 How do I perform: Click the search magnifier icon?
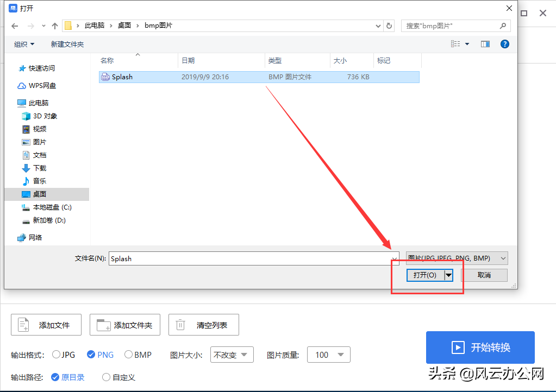point(503,26)
